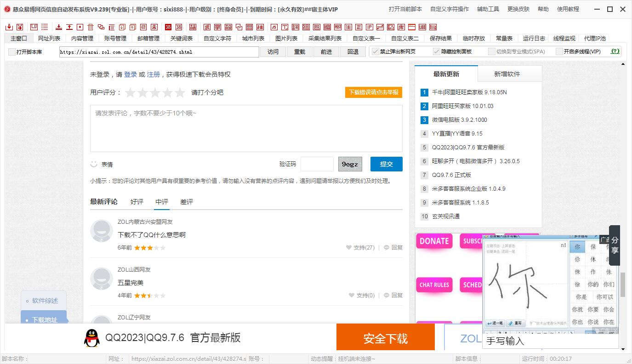Click the 詞 toolbar icon
Viewport: 632px width, 364px height.
pos(295,27)
